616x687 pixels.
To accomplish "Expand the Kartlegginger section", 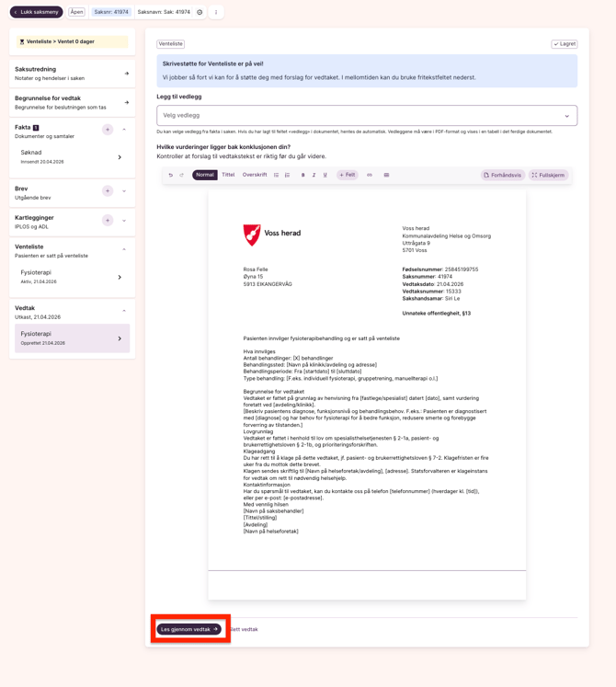I will pos(124,221).
